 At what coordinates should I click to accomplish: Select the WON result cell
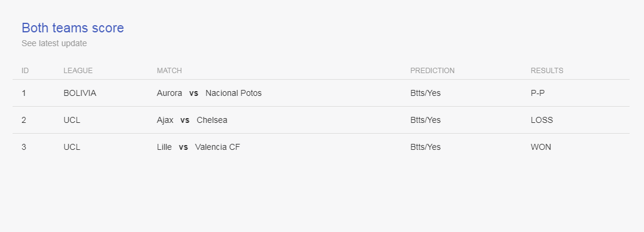pyautogui.click(x=541, y=147)
